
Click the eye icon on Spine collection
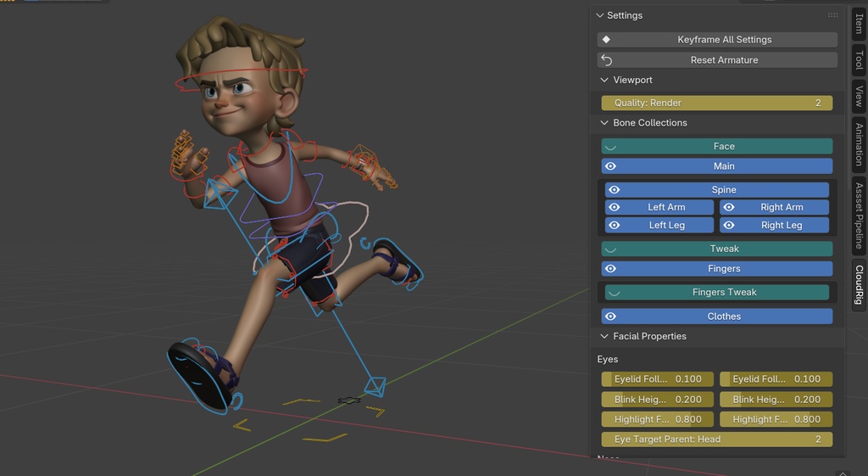click(615, 190)
